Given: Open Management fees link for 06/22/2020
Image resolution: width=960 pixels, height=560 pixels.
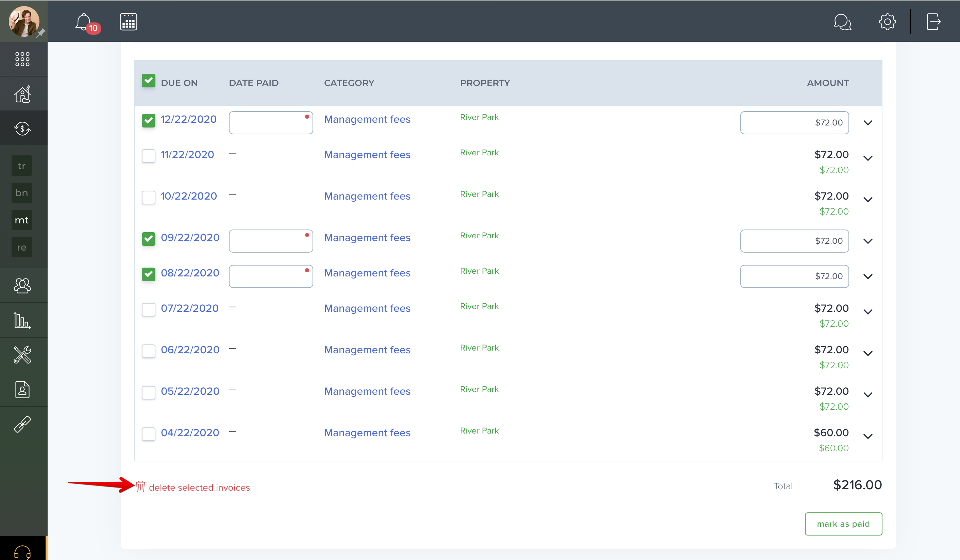Looking at the screenshot, I should click(367, 350).
